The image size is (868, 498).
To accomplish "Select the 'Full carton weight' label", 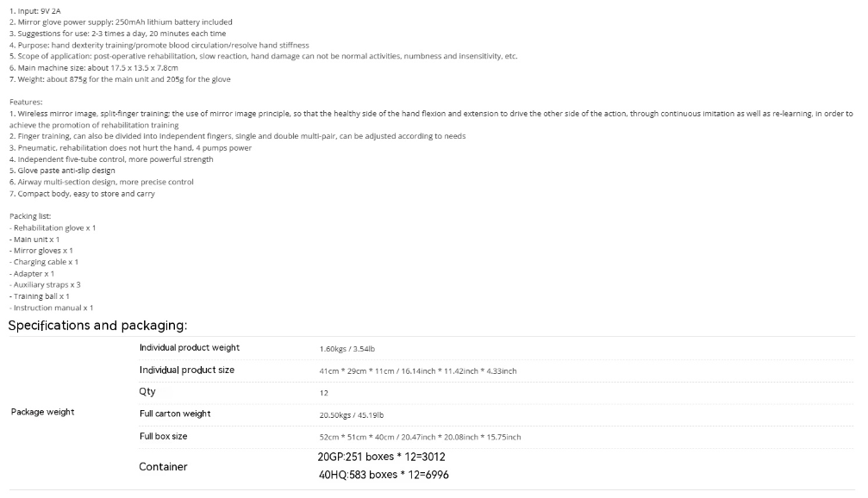I will click(175, 414).
